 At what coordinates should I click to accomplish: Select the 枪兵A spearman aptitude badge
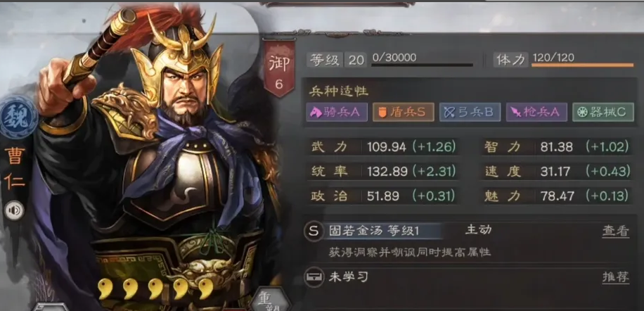click(536, 112)
